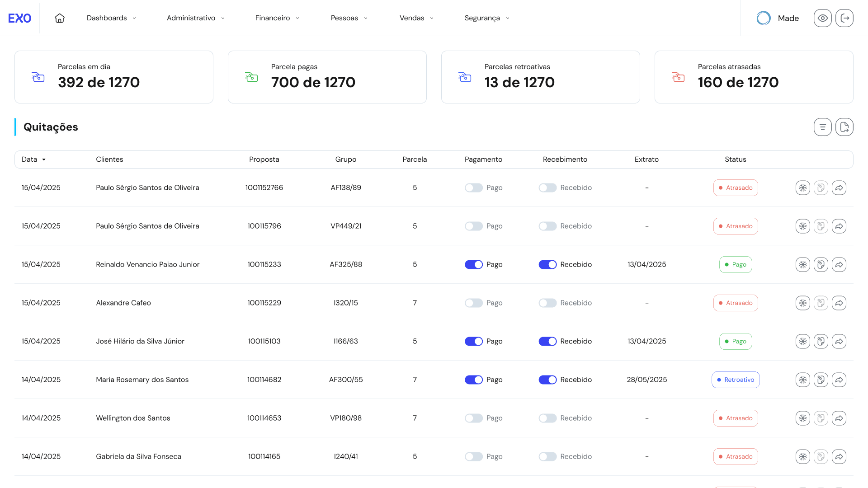Enable Pago toggle for Alexandre Cafeo
The width and height of the screenshot is (868, 488).
point(473,303)
